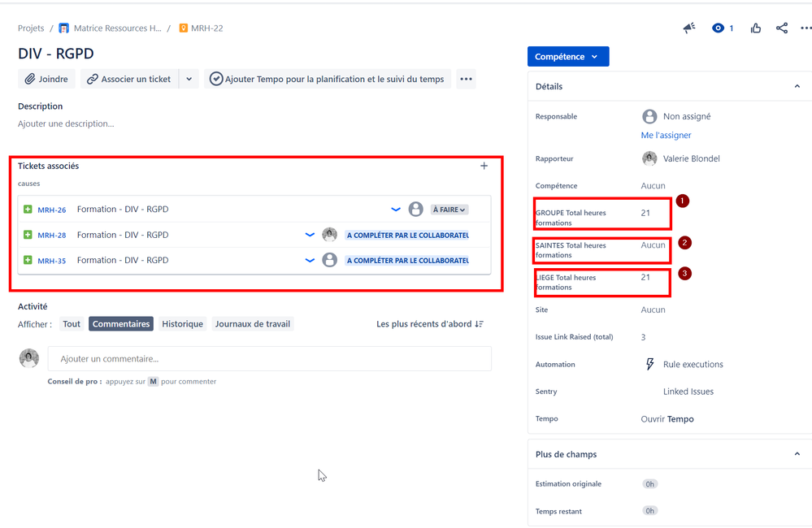
Task: Open À FAIRE status dropdown on MRH-26
Action: pyautogui.click(x=449, y=209)
